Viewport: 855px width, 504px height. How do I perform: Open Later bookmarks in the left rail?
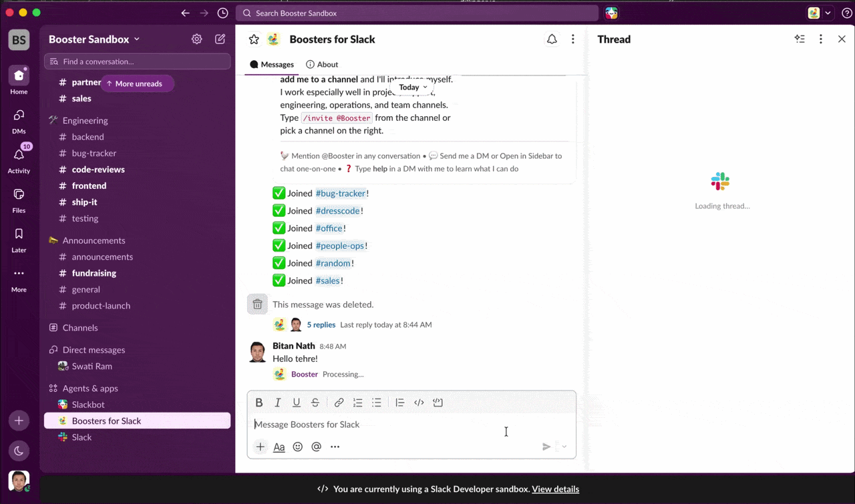(19, 239)
